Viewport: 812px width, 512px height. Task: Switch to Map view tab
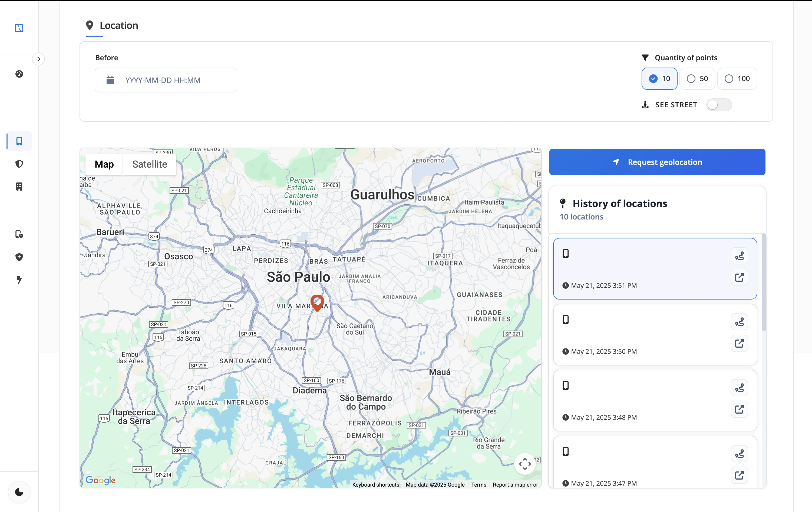104,164
